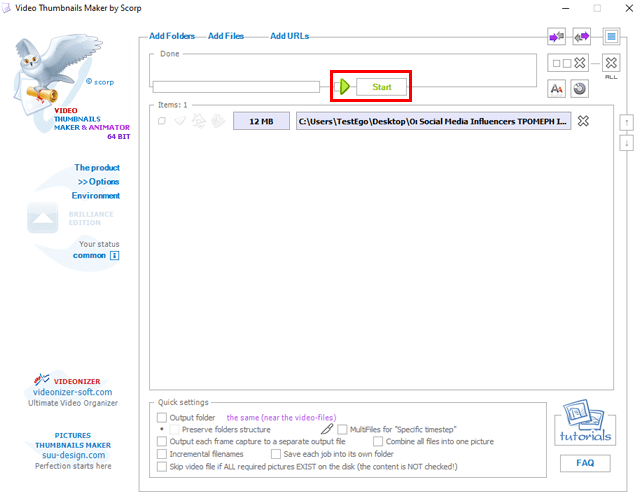Click Add URLs link
Image resolution: width=640 pixels, height=500 pixels.
click(289, 36)
